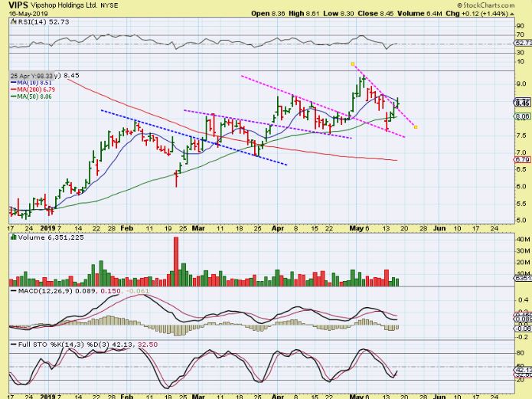Click the High 8.61 value
This screenshot has width=532, height=399.
pos(304,14)
